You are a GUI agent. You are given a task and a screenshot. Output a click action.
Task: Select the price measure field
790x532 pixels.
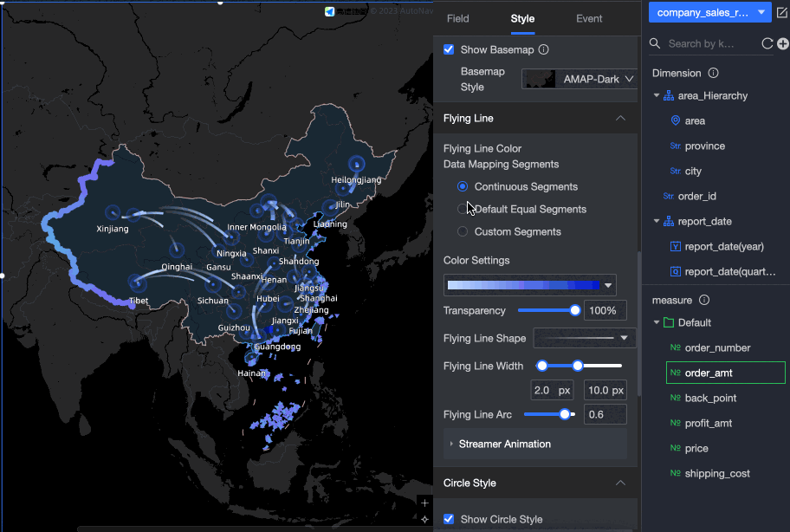pos(696,448)
